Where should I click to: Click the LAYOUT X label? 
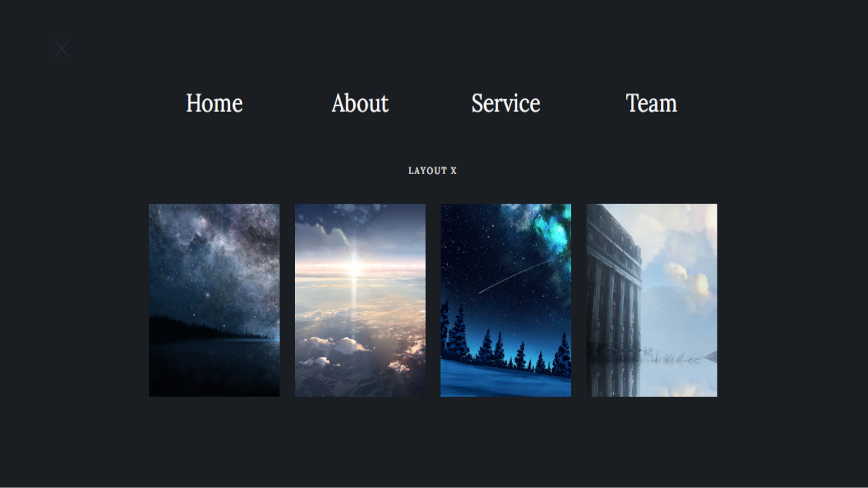click(x=433, y=171)
